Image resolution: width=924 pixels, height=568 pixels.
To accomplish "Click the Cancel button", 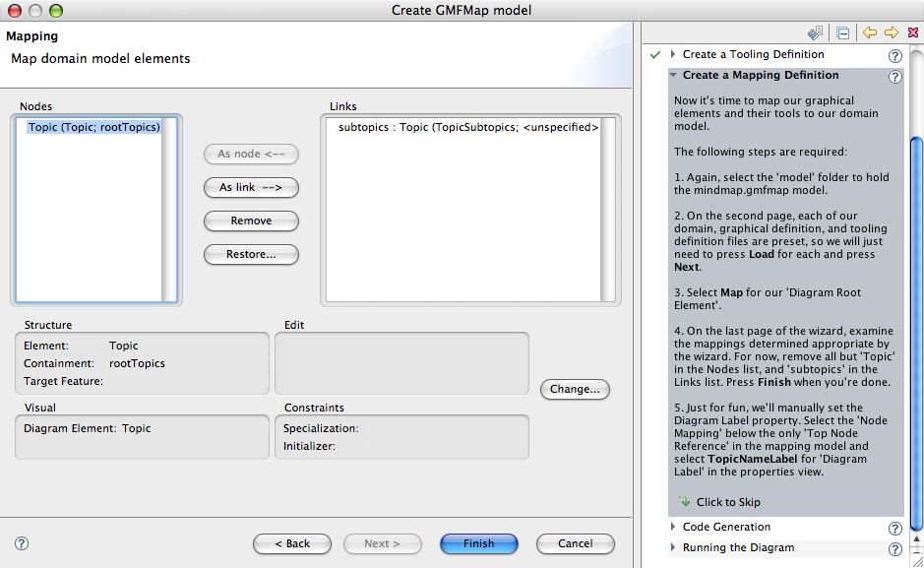I will coord(575,543).
